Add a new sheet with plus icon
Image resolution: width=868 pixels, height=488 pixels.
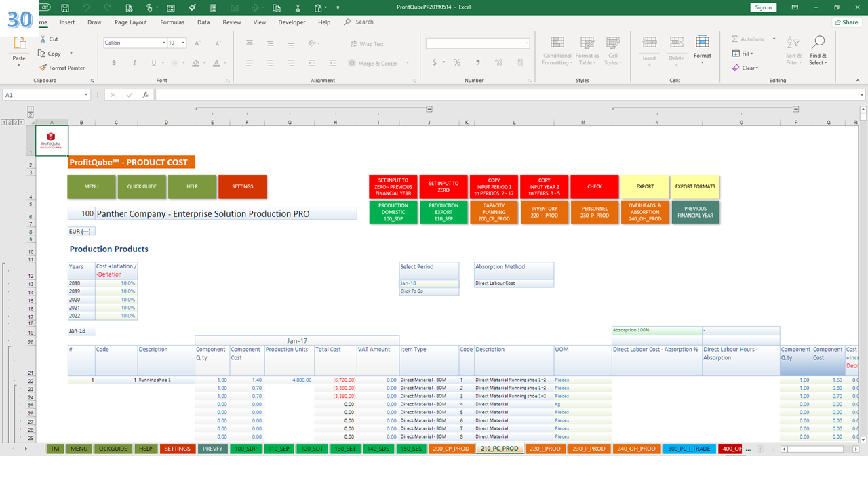[x=760, y=449]
